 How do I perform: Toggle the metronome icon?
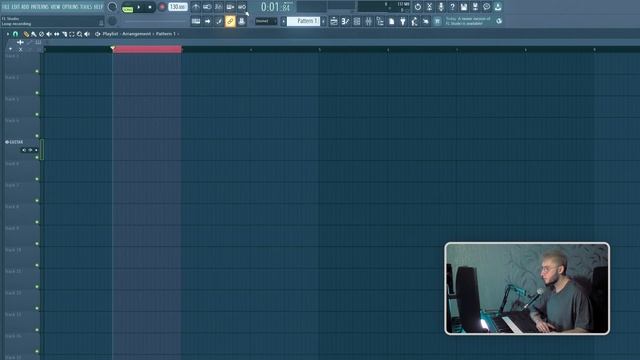196,7
